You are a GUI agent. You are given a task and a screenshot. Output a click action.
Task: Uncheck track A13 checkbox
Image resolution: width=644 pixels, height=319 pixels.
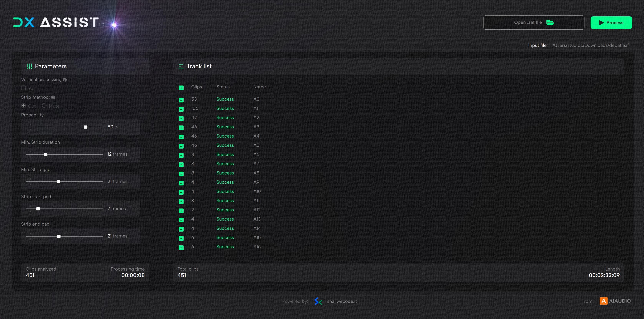click(x=181, y=220)
